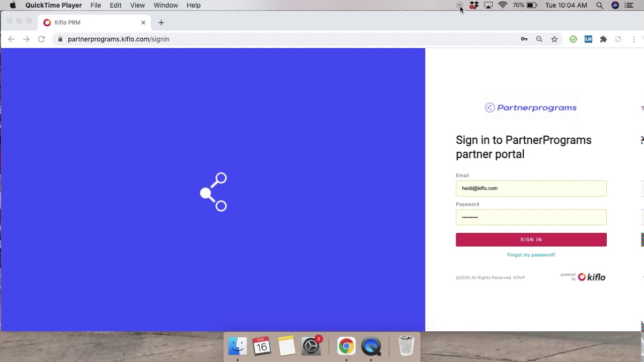Open the Trash in the Dock
Screen dimensions: 644x362
[406, 346]
